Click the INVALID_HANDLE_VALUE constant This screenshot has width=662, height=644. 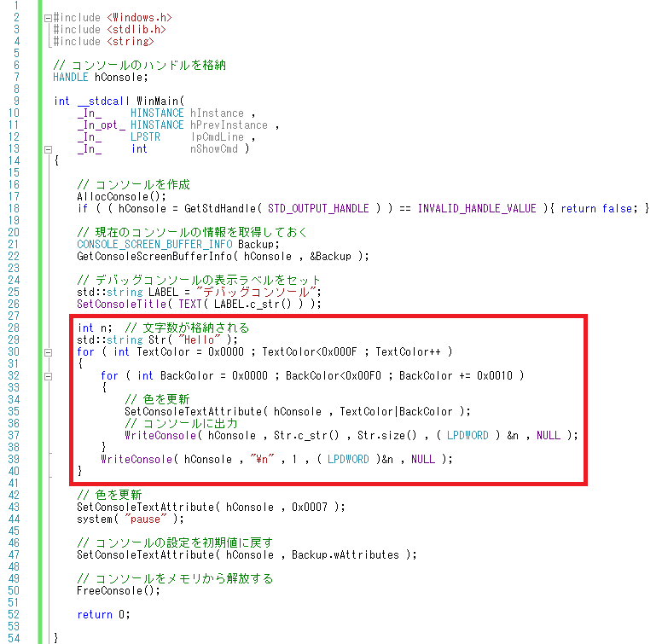tap(477, 208)
